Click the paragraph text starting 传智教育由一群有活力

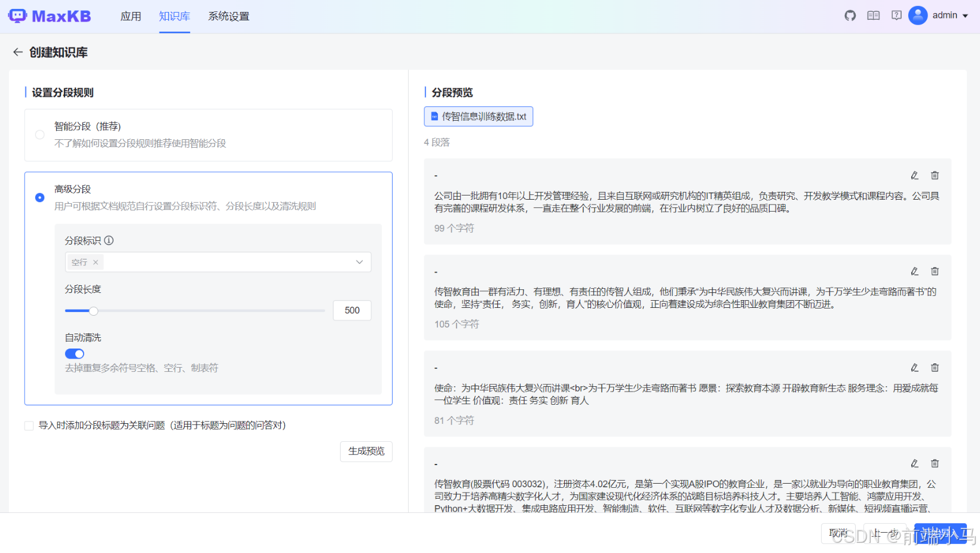point(685,298)
